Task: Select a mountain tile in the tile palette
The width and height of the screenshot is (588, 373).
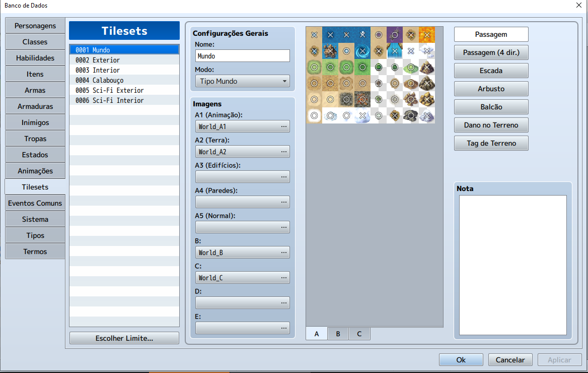Action: [426, 67]
